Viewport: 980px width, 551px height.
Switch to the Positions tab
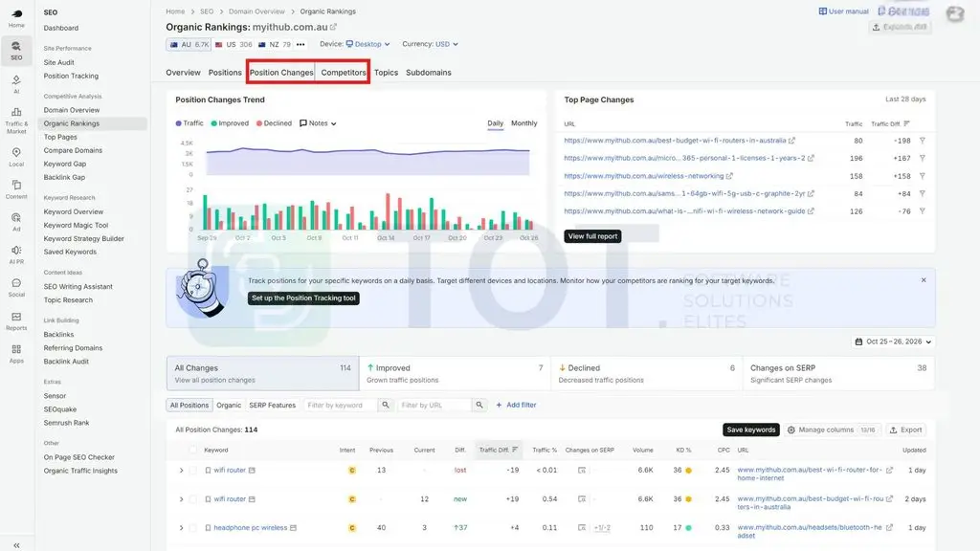point(225,73)
